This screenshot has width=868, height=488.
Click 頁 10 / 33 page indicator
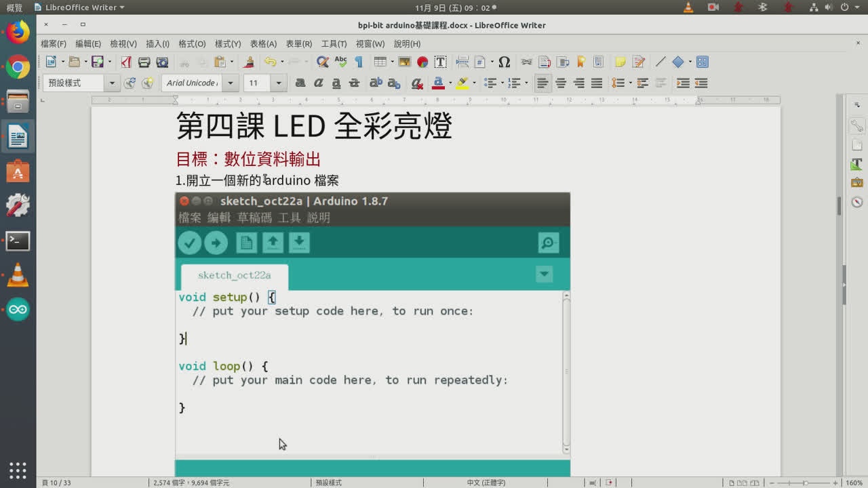click(56, 483)
